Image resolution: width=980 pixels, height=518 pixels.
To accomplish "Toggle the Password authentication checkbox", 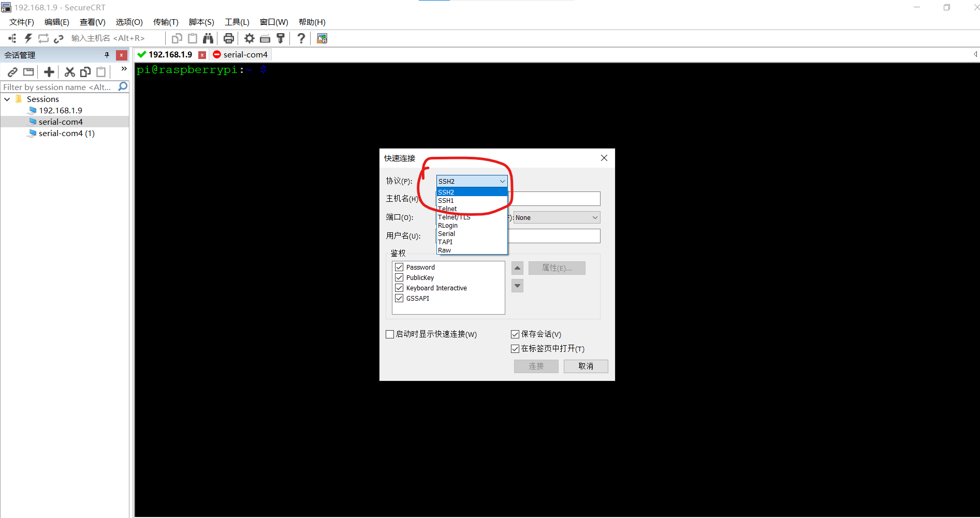I will pos(399,267).
